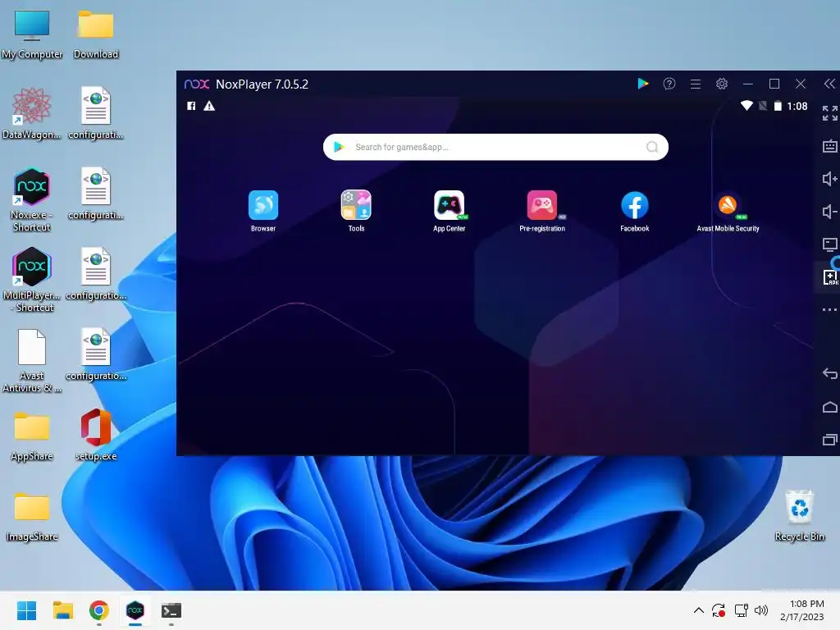This screenshot has height=630, width=840.
Task: Select Nox.exe - Shortcut on desktop
Action: tap(32, 200)
